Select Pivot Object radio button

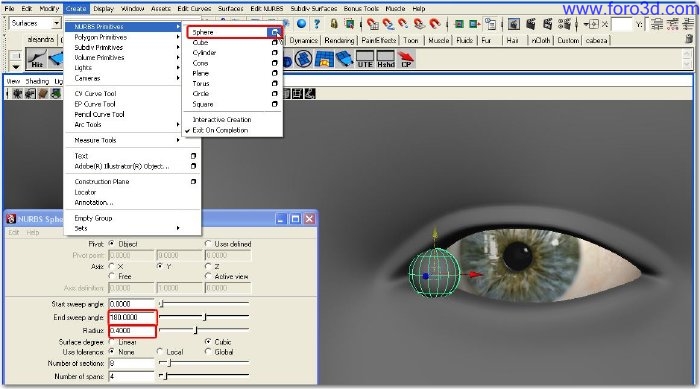112,244
